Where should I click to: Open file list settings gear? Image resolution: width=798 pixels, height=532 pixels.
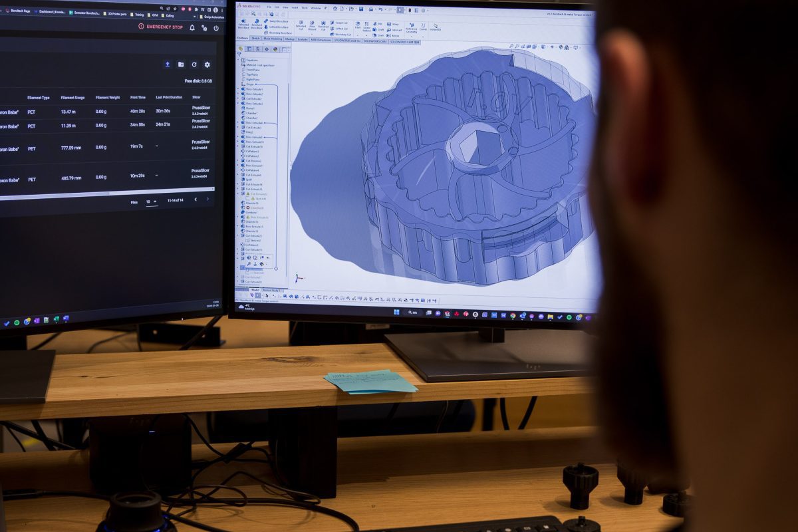(x=207, y=65)
